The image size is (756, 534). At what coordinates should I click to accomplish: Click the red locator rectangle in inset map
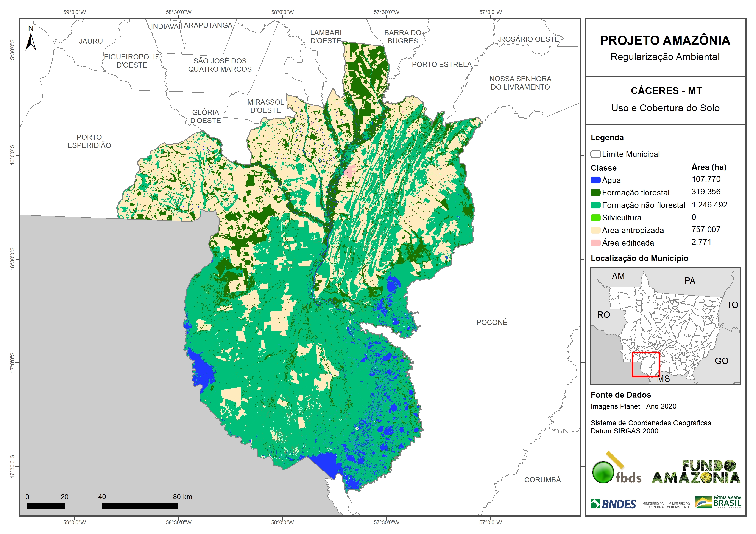point(646,364)
